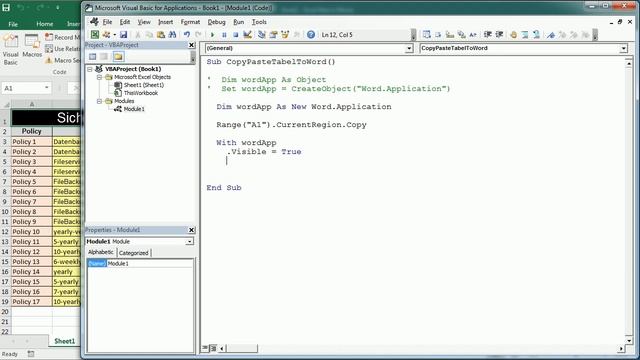This screenshot has width=640, height=360.
Task: Select ThisWorkbook in project tree
Action: coord(141,93)
